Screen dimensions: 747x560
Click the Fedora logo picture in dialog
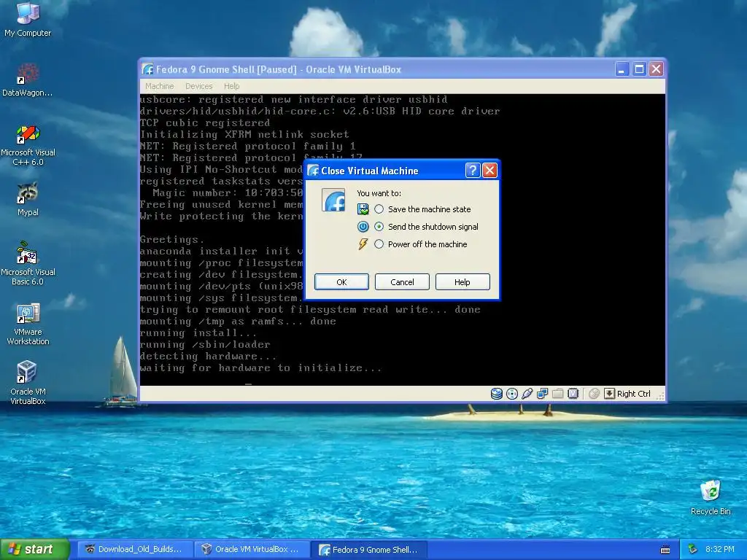coord(333,200)
